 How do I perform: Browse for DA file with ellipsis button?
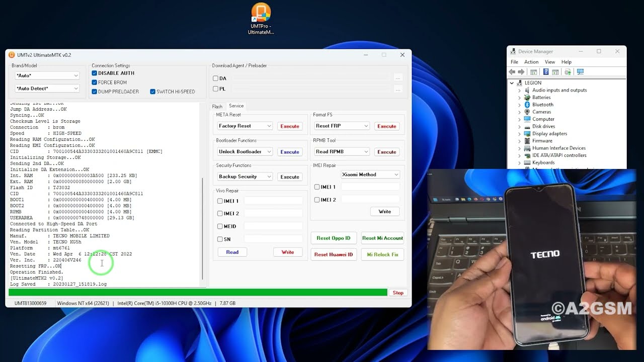pyautogui.click(x=398, y=78)
